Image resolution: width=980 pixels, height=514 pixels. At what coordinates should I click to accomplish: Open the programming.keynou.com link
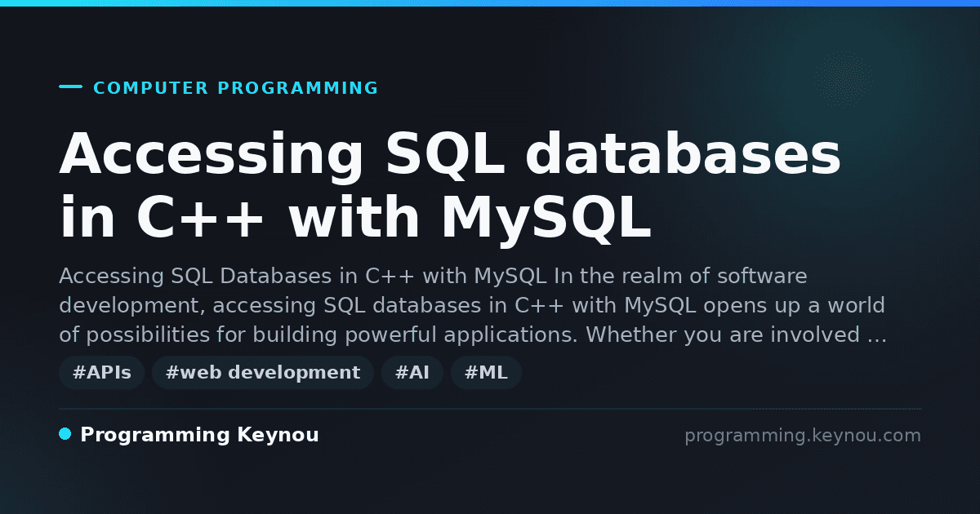point(802,436)
